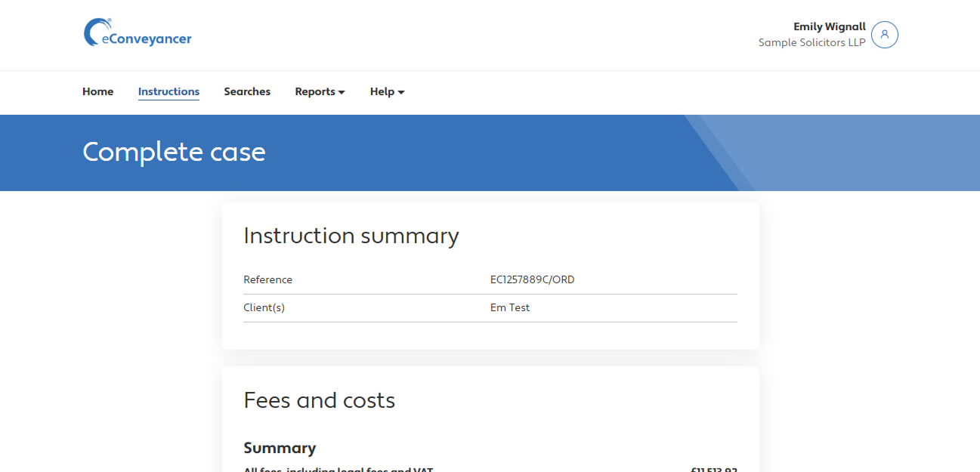Click Sample Solicitors LLP firm name
Viewport: 980px width, 472px height.
point(812,43)
